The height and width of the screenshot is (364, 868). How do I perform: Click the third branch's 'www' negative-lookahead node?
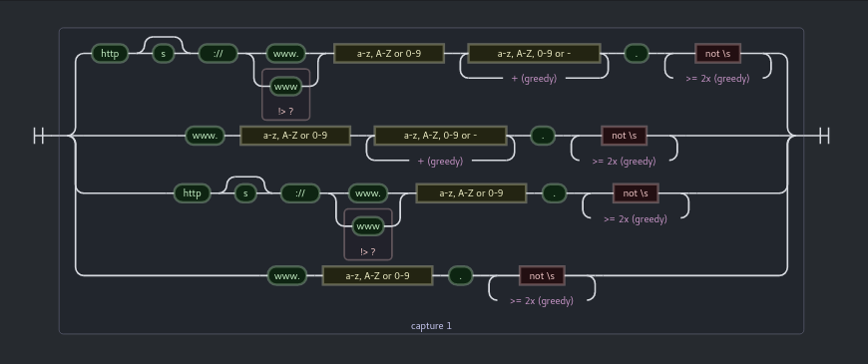pos(368,226)
